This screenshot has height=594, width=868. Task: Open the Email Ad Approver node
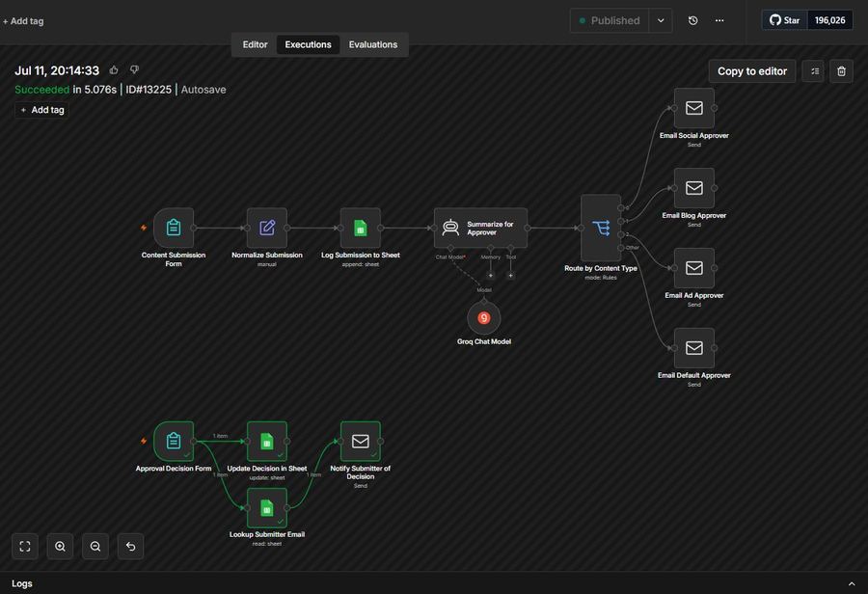[694, 268]
